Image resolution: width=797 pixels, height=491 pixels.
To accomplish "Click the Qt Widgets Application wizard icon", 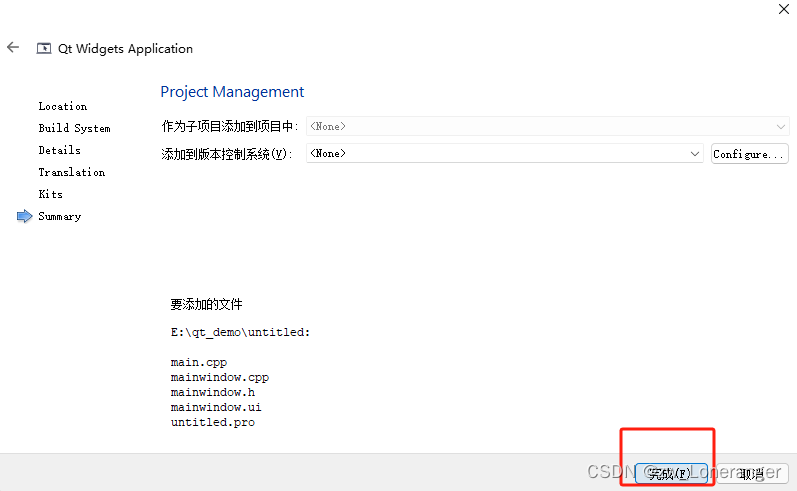I will coord(44,48).
